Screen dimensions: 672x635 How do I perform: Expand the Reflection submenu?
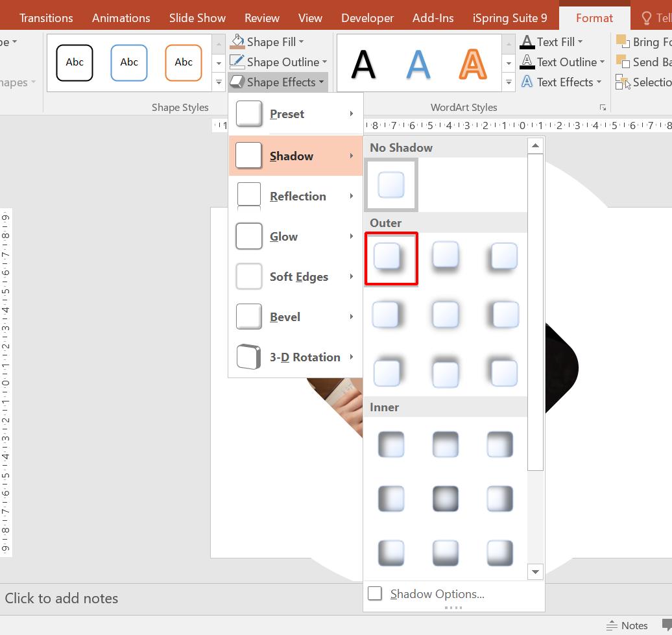(x=298, y=196)
